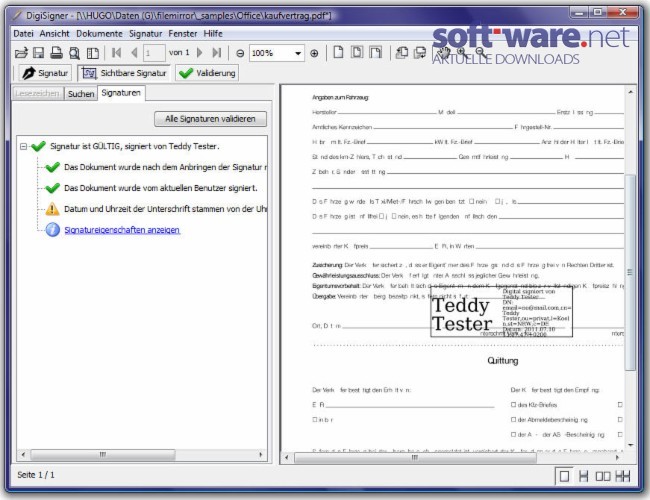This screenshot has height=500, width=650.
Task: Click the Teddy Tester signature box in document
Action: click(x=502, y=311)
